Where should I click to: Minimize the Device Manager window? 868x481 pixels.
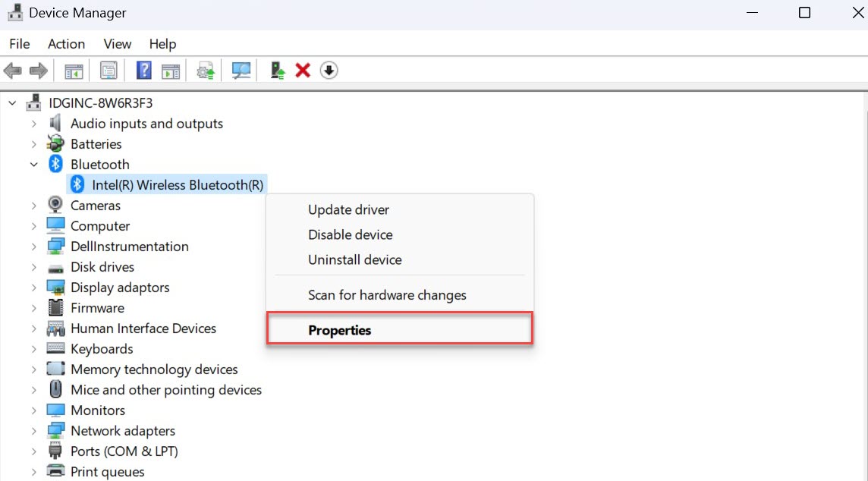point(753,12)
